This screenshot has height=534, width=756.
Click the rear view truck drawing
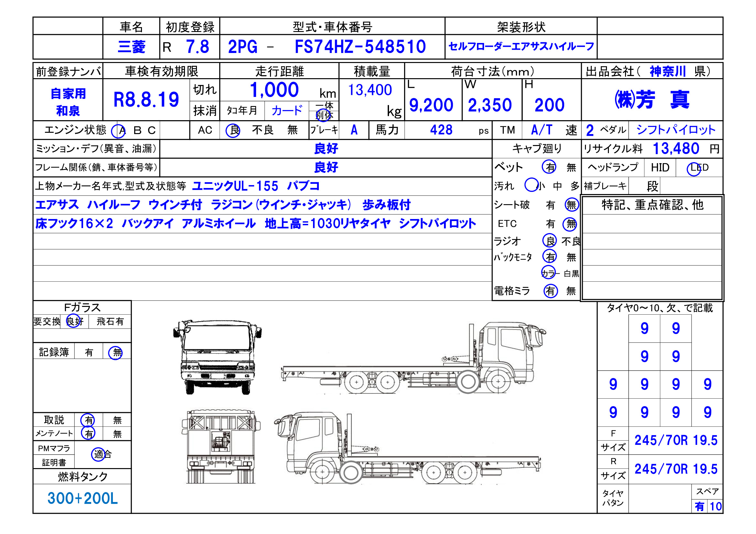(x=221, y=446)
